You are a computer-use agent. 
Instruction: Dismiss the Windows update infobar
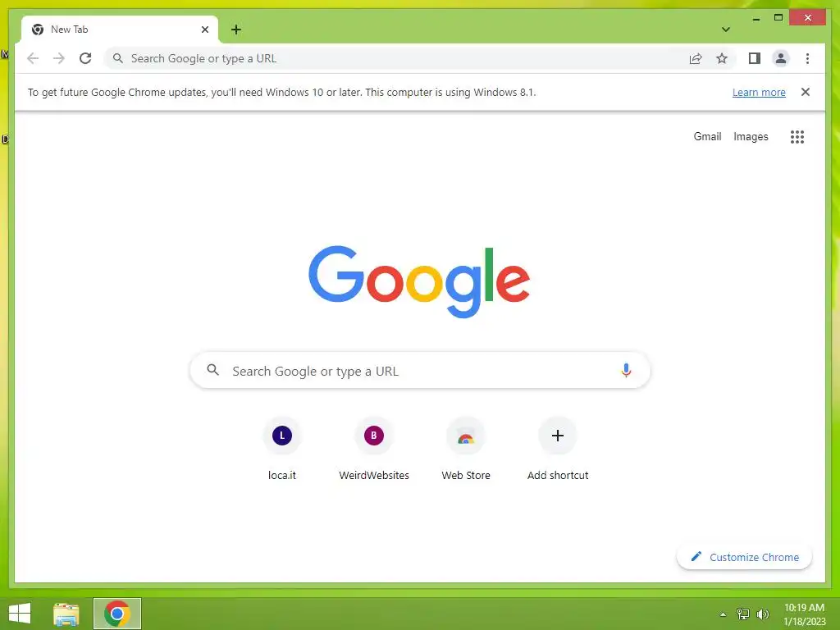pos(806,92)
